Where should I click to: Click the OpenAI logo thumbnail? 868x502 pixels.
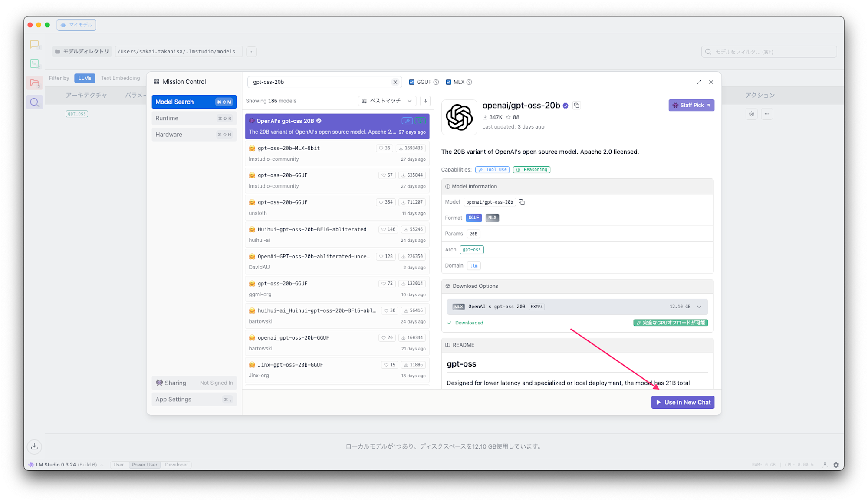point(459,117)
